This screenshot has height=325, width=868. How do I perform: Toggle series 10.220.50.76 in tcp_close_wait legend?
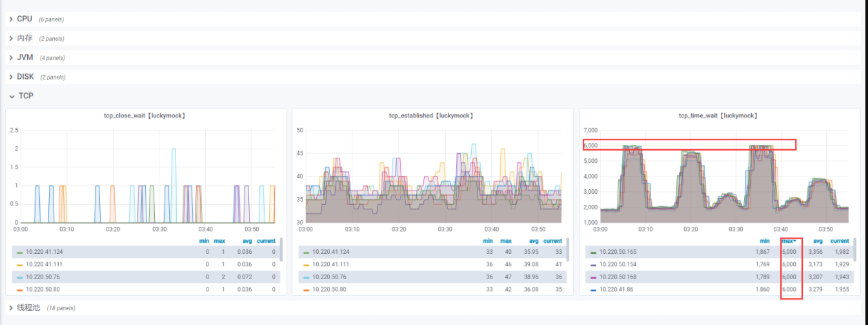pos(42,277)
